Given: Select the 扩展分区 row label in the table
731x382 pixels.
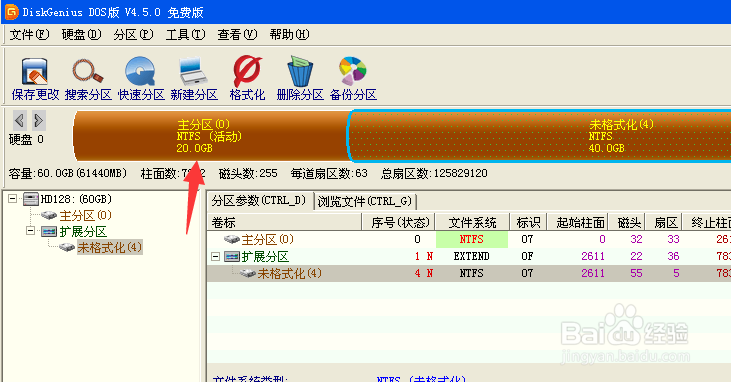Looking at the screenshot, I should [265, 256].
